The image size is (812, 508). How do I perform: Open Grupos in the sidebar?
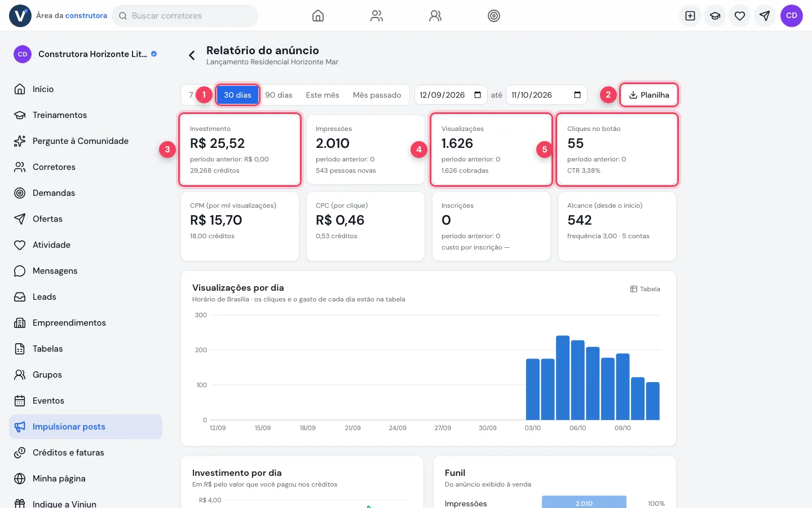coord(86,375)
